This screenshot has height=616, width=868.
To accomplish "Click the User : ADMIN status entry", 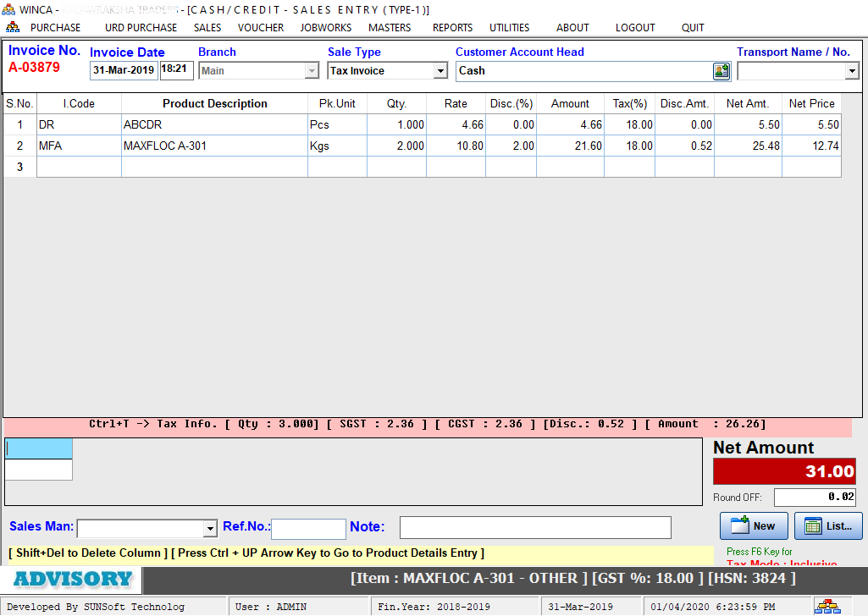I will pos(299,607).
